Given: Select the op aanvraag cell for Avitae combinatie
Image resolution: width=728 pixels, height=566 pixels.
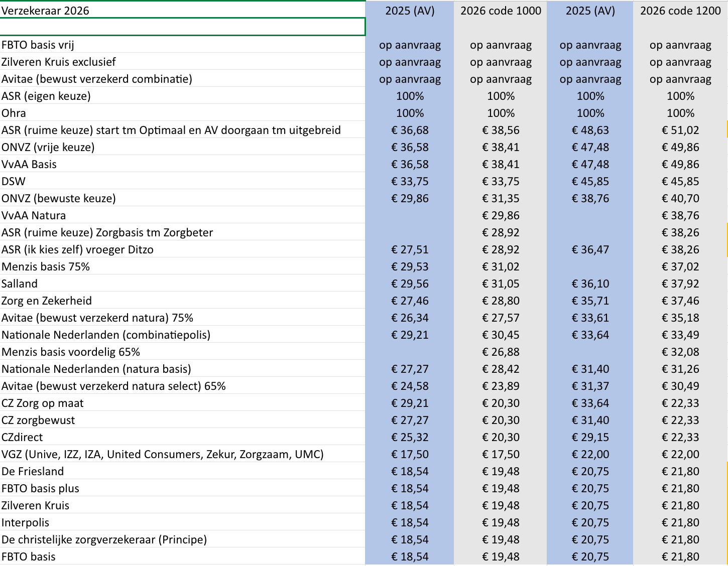Looking at the screenshot, I should coord(410,79).
